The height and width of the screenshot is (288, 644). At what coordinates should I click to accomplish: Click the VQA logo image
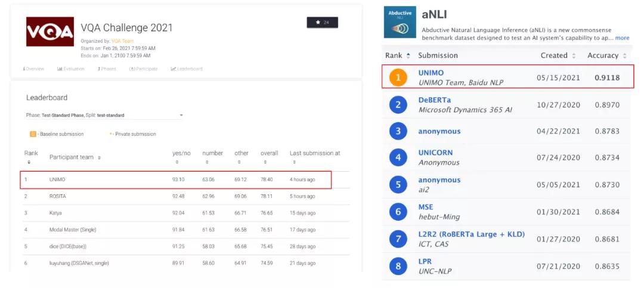(50, 32)
